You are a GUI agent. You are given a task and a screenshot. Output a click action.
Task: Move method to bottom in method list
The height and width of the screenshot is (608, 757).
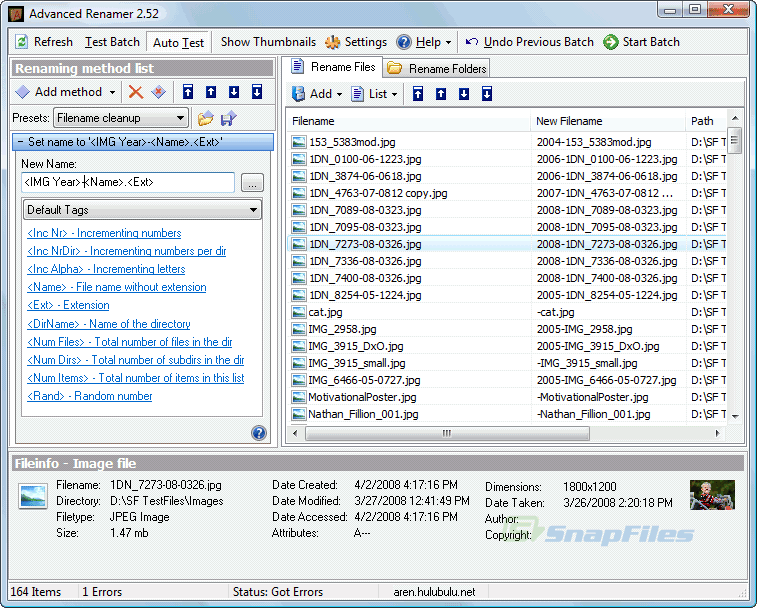257,92
